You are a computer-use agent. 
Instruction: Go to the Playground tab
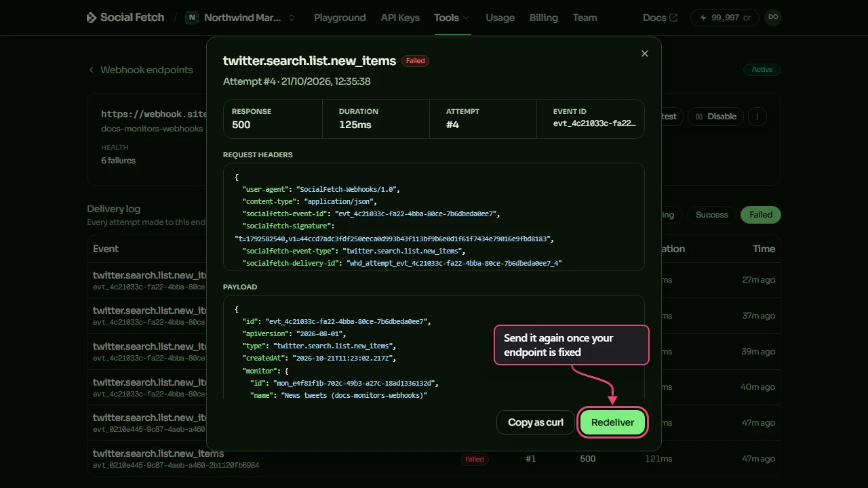[340, 18]
